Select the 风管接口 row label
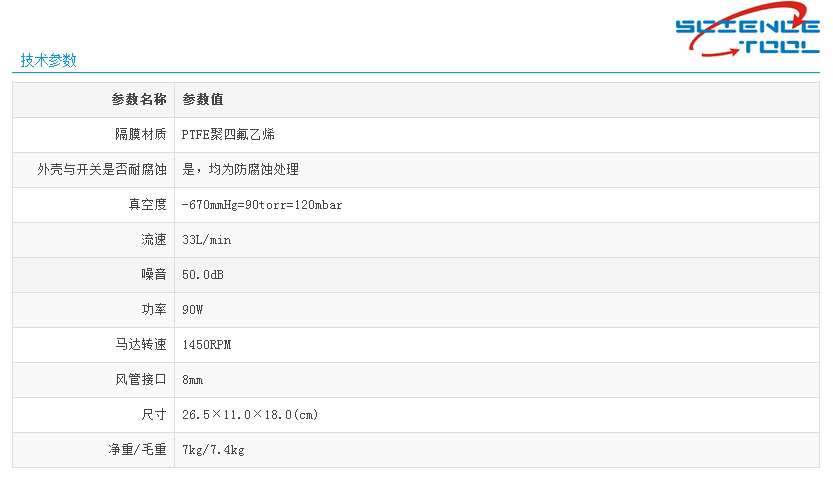The image size is (833, 477). [141, 380]
